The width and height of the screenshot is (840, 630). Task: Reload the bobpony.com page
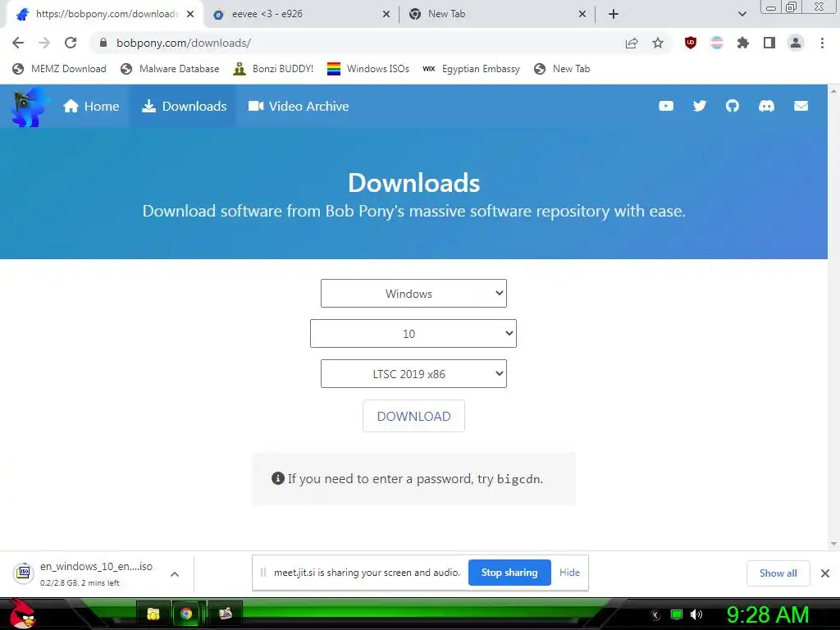pyautogui.click(x=71, y=43)
